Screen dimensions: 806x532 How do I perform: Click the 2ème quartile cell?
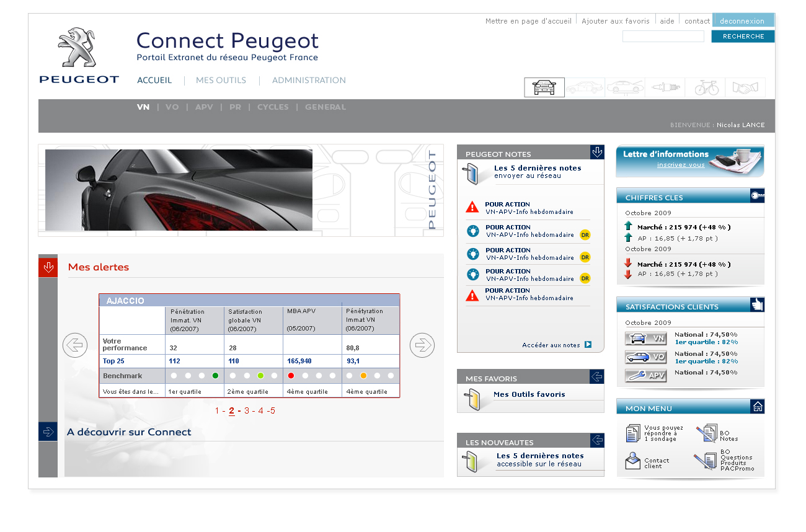point(254,391)
